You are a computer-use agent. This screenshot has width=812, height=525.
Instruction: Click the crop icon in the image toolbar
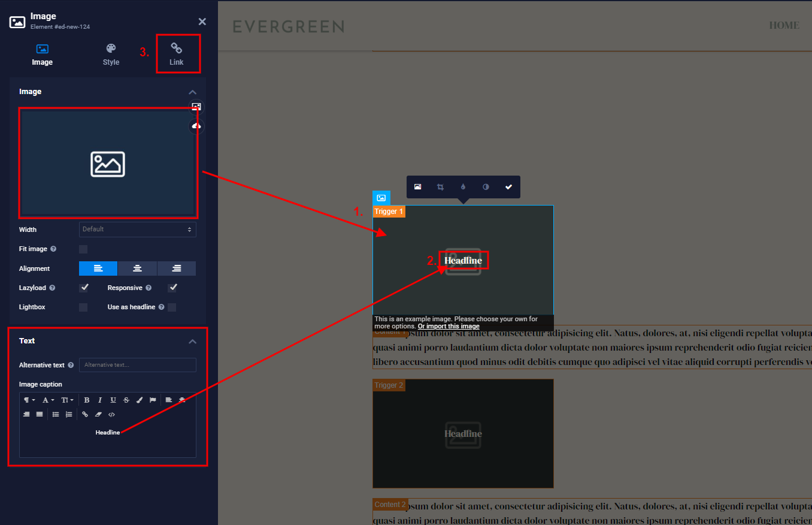(440, 187)
